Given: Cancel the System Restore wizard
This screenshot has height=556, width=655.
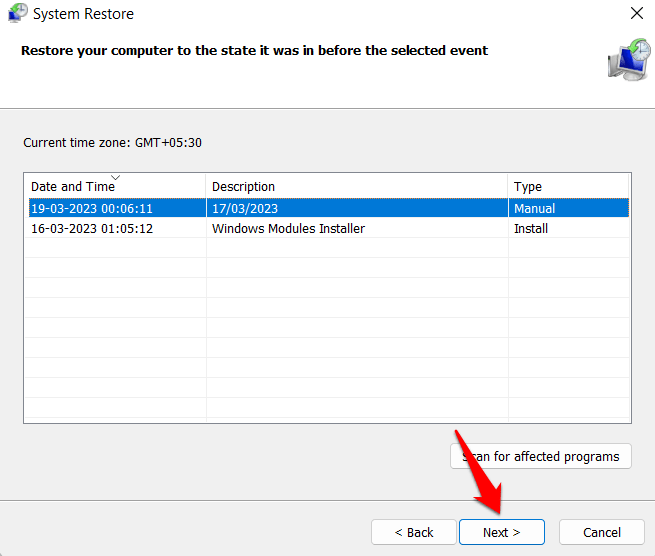Looking at the screenshot, I should tap(601, 532).
